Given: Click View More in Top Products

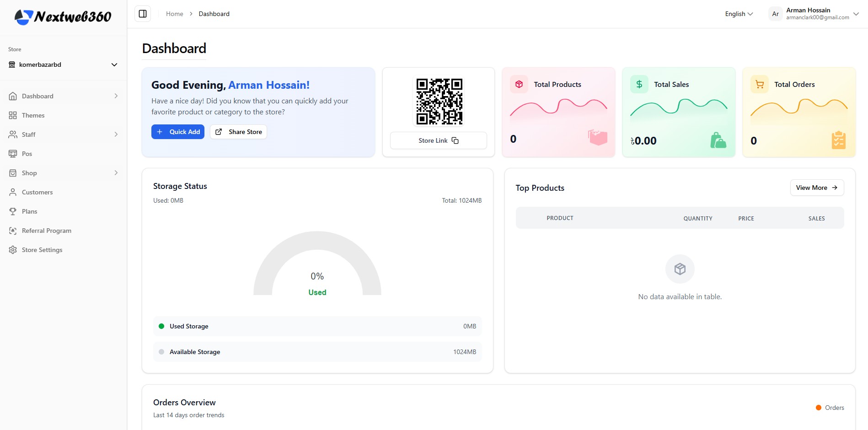Looking at the screenshot, I should pyautogui.click(x=816, y=188).
